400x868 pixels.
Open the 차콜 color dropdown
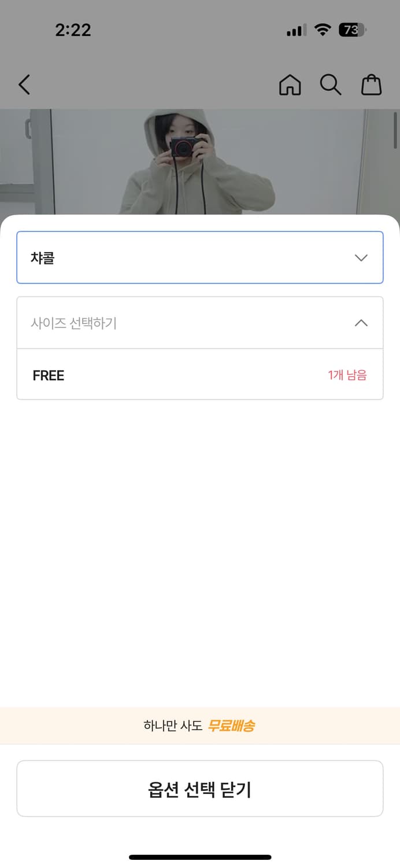coord(200,258)
